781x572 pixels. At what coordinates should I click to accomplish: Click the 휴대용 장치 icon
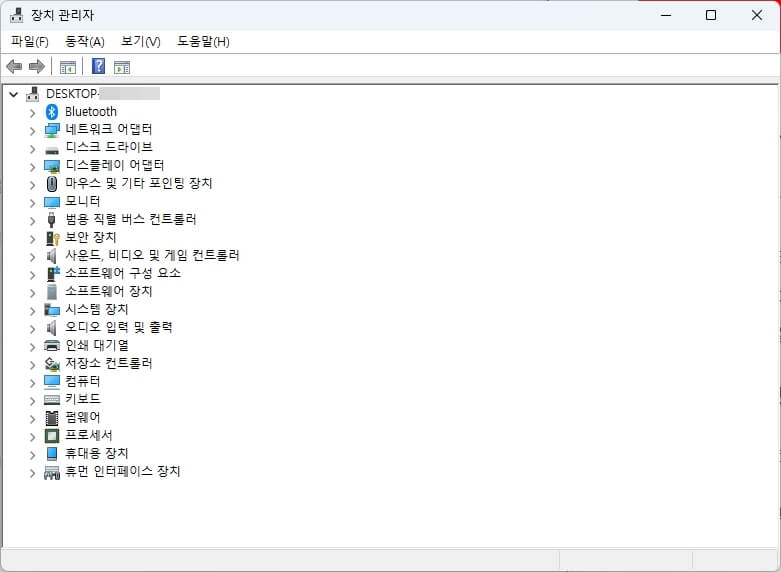(x=52, y=453)
